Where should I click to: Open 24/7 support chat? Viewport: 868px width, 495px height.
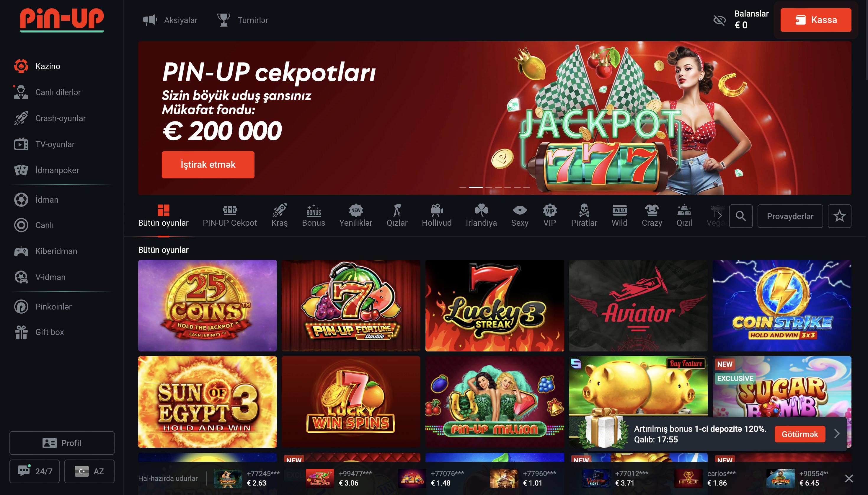(x=35, y=472)
